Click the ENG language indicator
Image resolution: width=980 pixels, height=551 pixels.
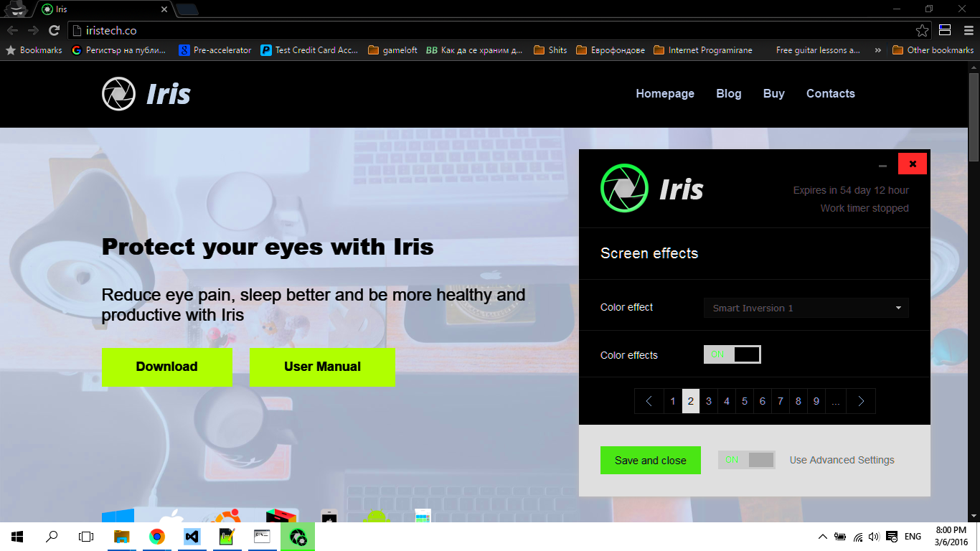[x=913, y=536]
